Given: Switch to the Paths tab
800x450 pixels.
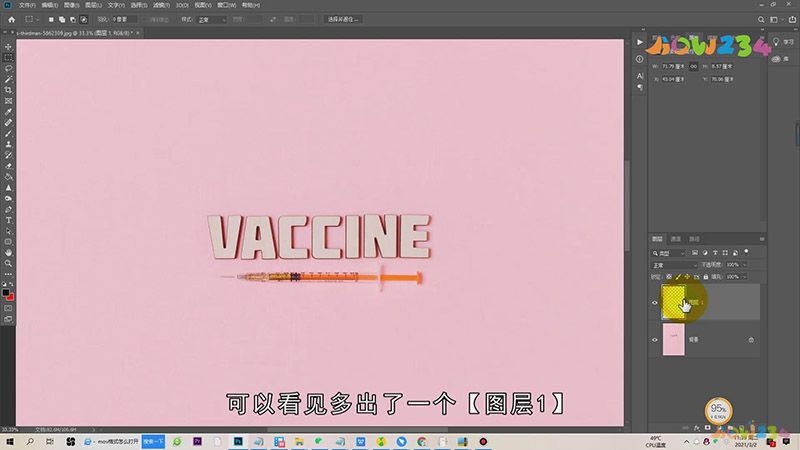Looking at the screenshot, I should pos(694,239).
